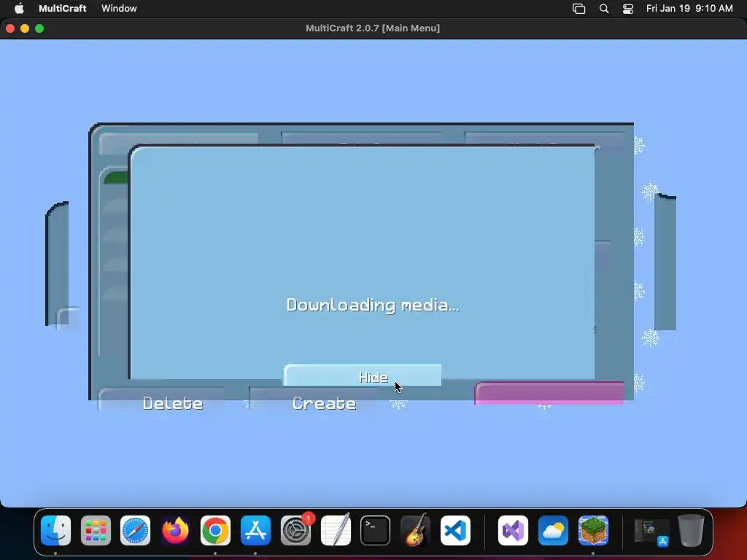Image resolution: width=747 pixels, height=560 pixels.
Task: Open the Apple menu
Action: click(19, 8)
